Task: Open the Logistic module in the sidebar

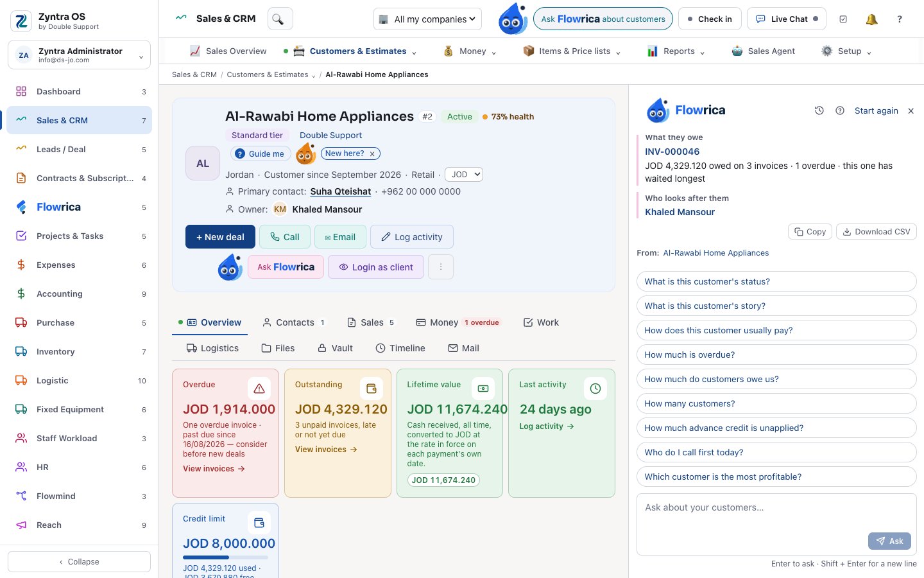Action: pos(80,380)
